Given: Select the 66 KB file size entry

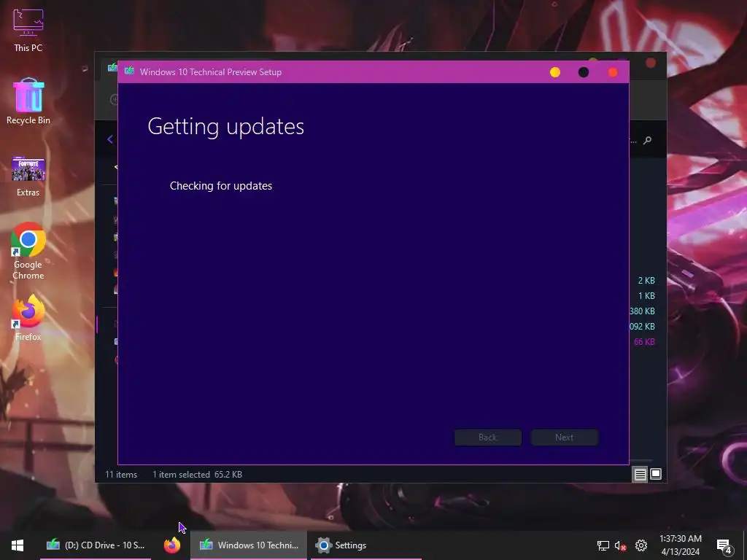Looking at the screenshot, I should point(645,341).
